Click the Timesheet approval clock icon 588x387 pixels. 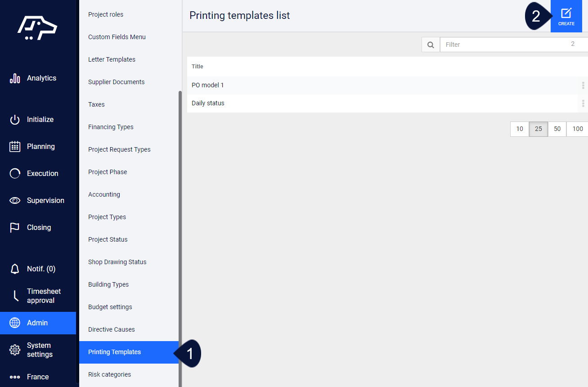click(15, 296)
